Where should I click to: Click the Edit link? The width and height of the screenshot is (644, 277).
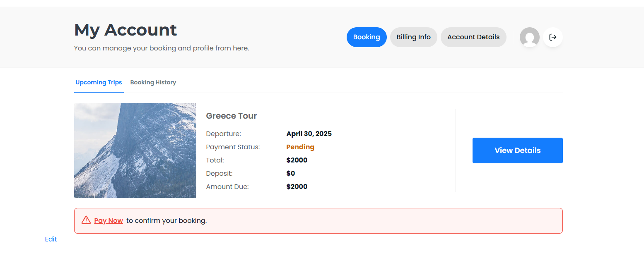click(x=51, y=239)
